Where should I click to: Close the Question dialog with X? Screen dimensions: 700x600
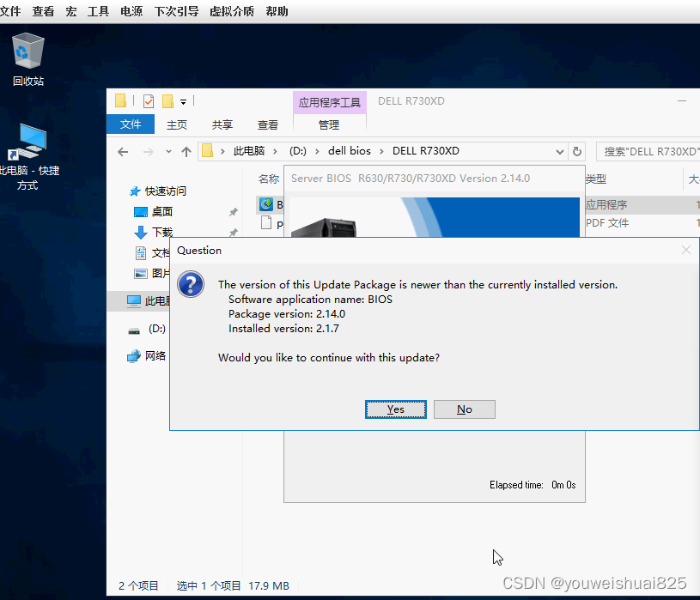[686, 251]
